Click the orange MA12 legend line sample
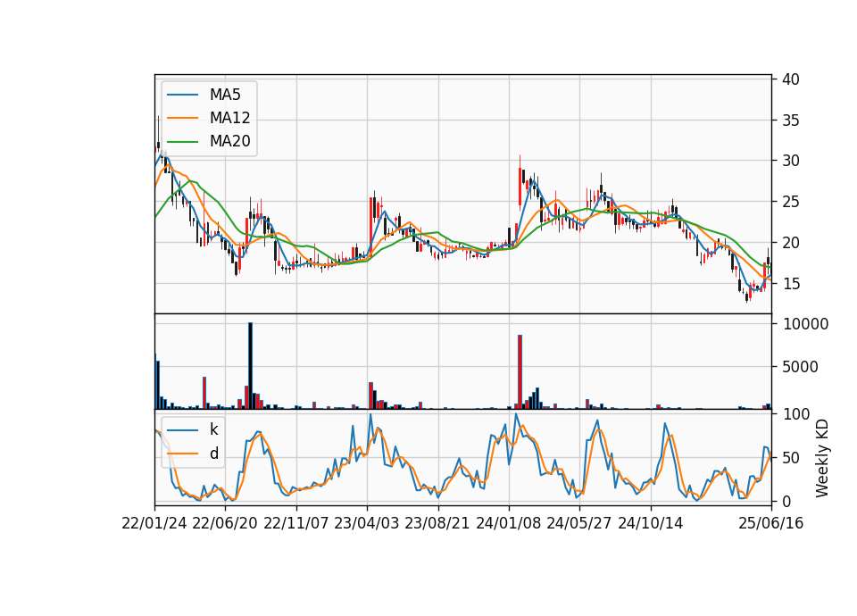This screenshot has height=616, width=857. click(182, 118)
